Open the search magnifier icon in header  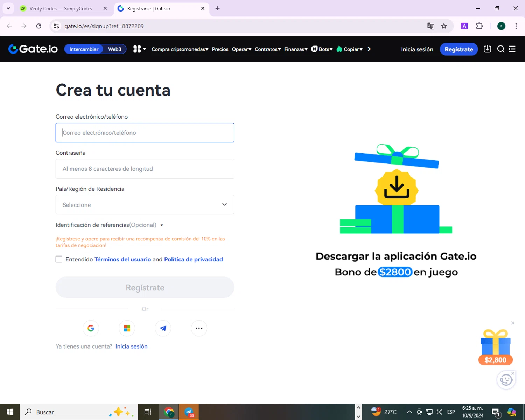(x=501, y=49)
